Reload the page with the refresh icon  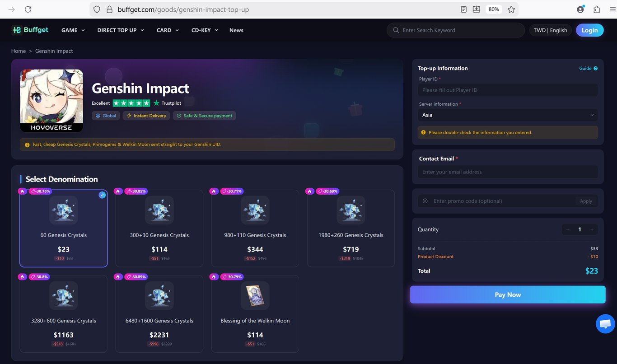click(x=28, y=9)
